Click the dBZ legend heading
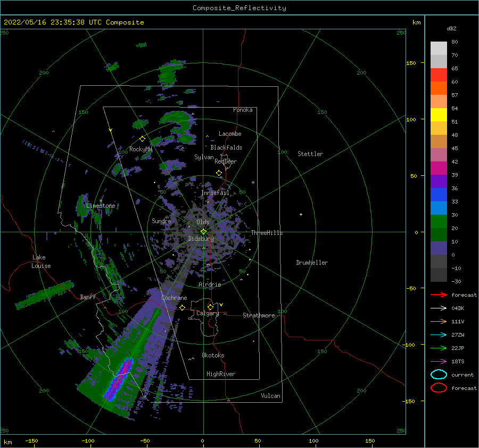This screenshot has width=479, height=448. 451,28
